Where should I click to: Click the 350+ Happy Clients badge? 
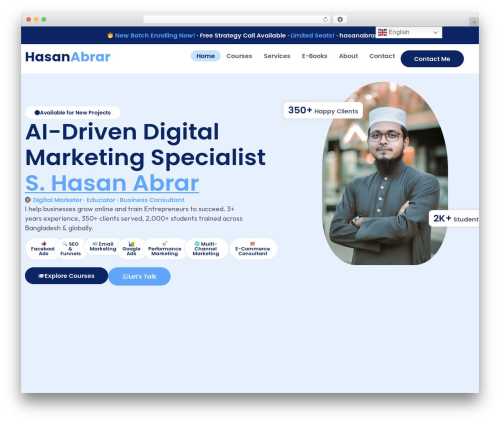323,110
